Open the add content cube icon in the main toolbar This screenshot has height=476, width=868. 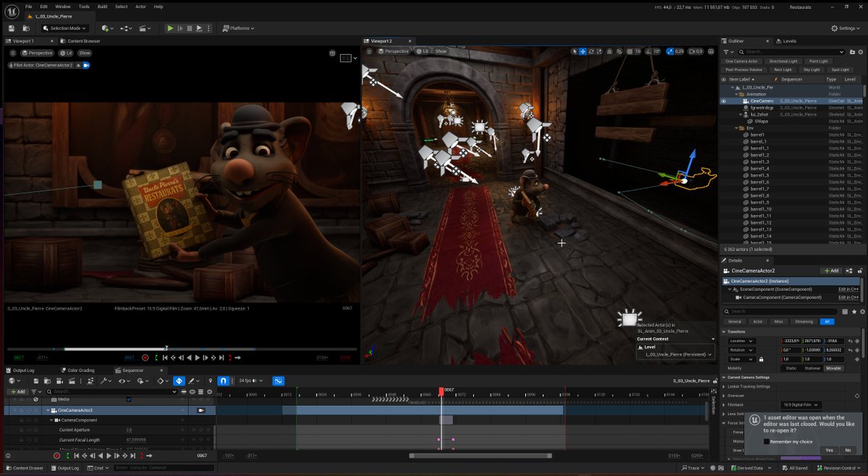click(108, 28)
